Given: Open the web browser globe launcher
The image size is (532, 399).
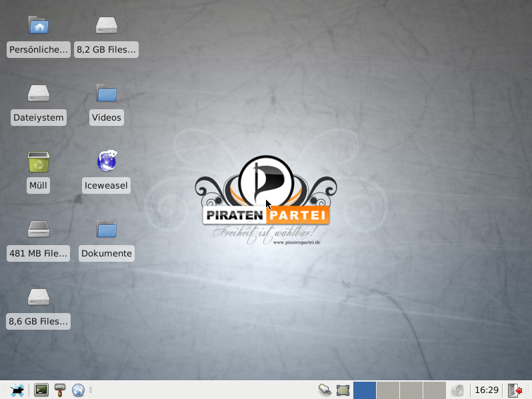Looking at the screenshot, I should point(79,390).
